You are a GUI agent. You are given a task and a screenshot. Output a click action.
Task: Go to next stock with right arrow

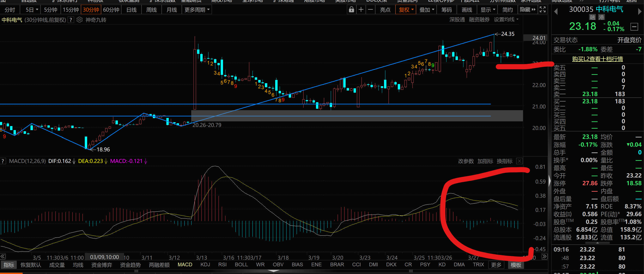click(639, 12)
